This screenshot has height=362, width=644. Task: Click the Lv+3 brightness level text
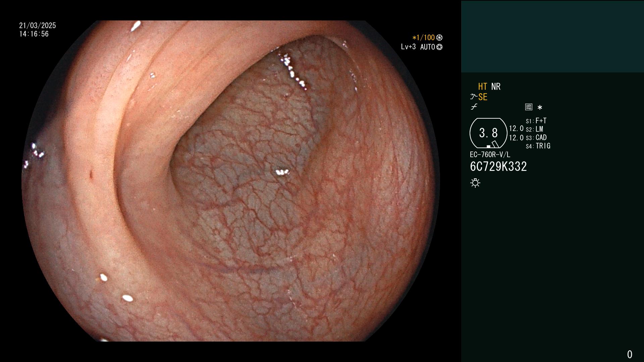tap(408, 47)
